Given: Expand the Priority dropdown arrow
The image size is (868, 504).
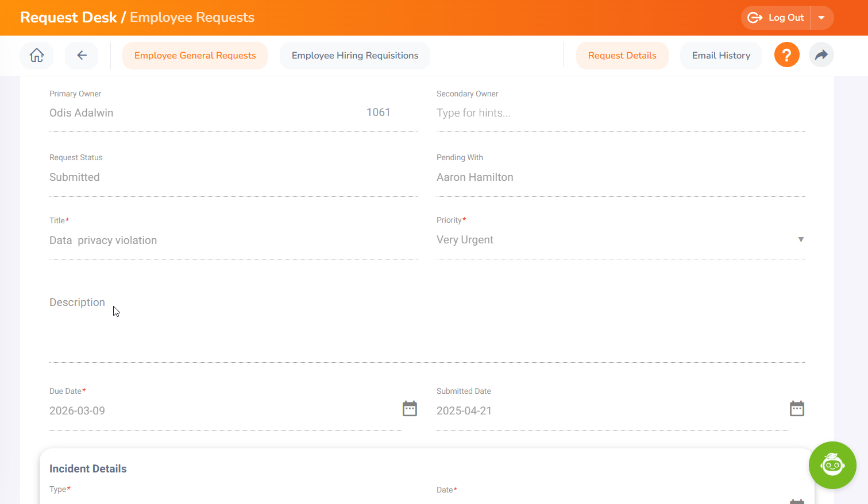Looking at the screenshot, I should (x=801, y=239).
